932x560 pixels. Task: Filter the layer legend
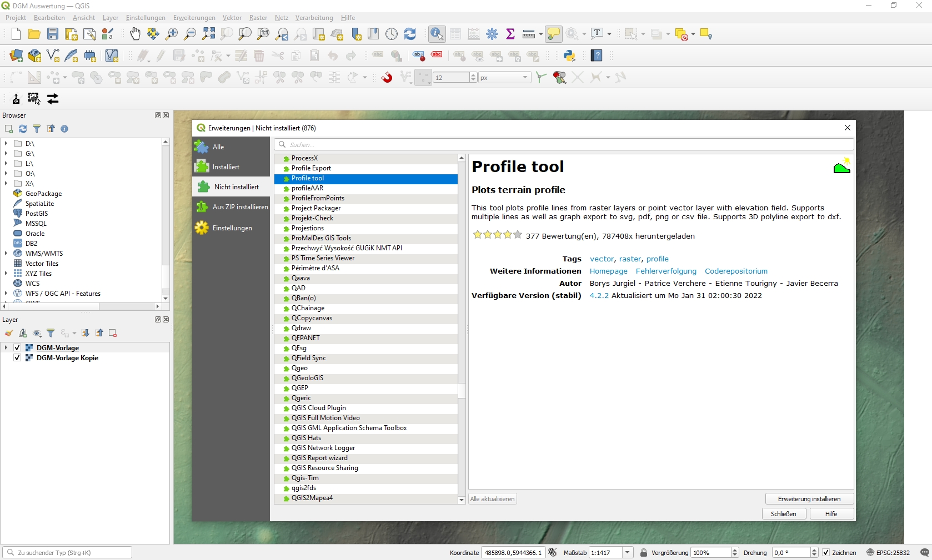coord(51,333)
